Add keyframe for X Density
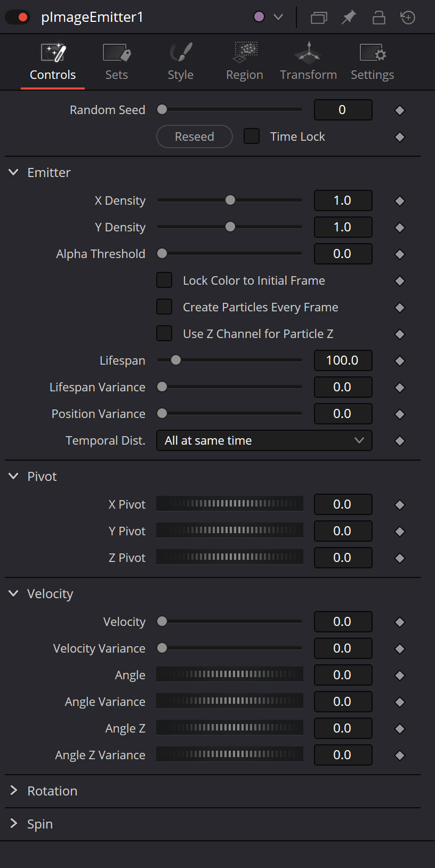 pyautogui.click(x=400, y=201)
